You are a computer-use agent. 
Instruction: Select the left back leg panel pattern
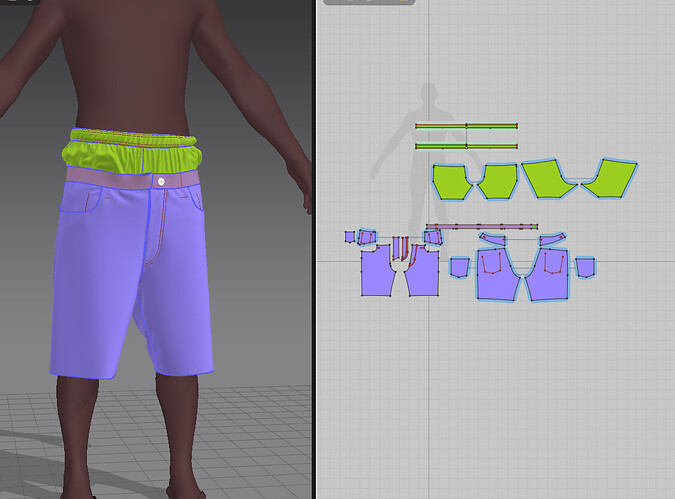coord(496,276)
